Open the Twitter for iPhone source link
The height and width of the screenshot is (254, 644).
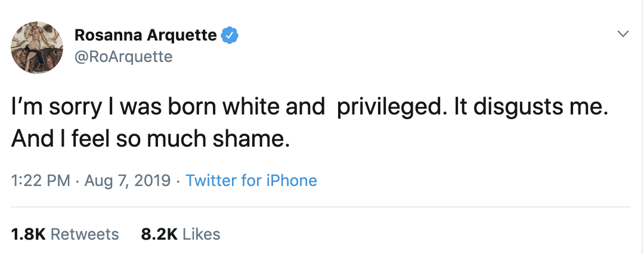pos(251,181)
